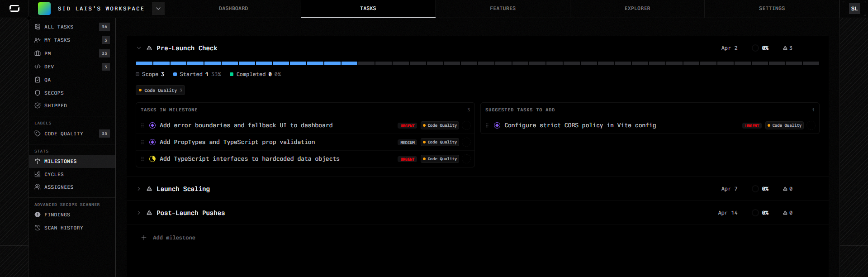868x277 pixels.
Task: Go to the Explorer tab
Action: [x=637, y=9]
